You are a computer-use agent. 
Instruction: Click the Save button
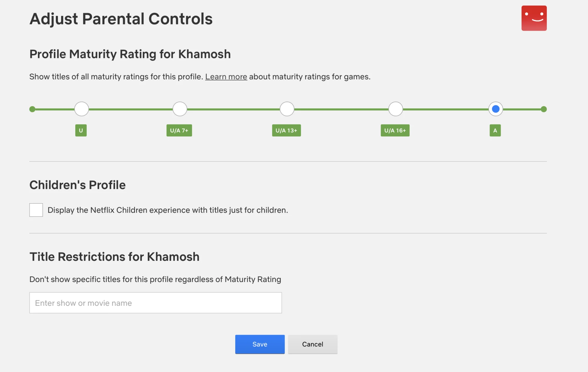pos(260,344)
